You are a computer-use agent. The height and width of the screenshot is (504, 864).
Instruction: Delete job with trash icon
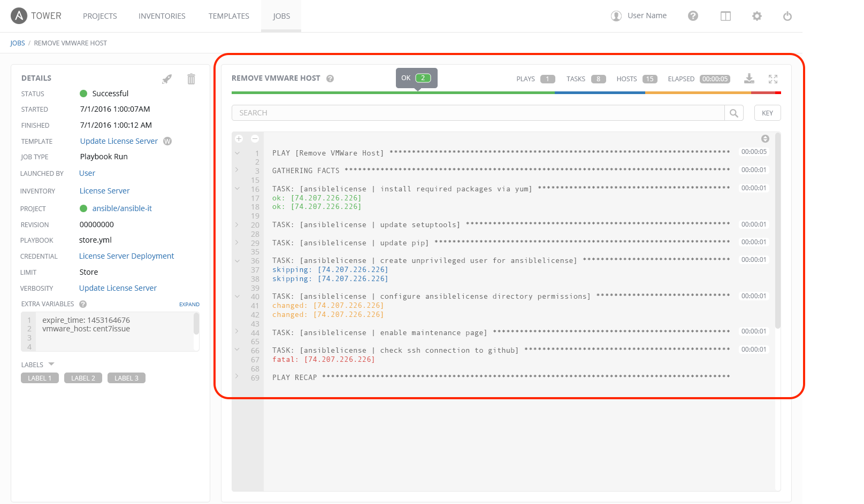[191, 79]
